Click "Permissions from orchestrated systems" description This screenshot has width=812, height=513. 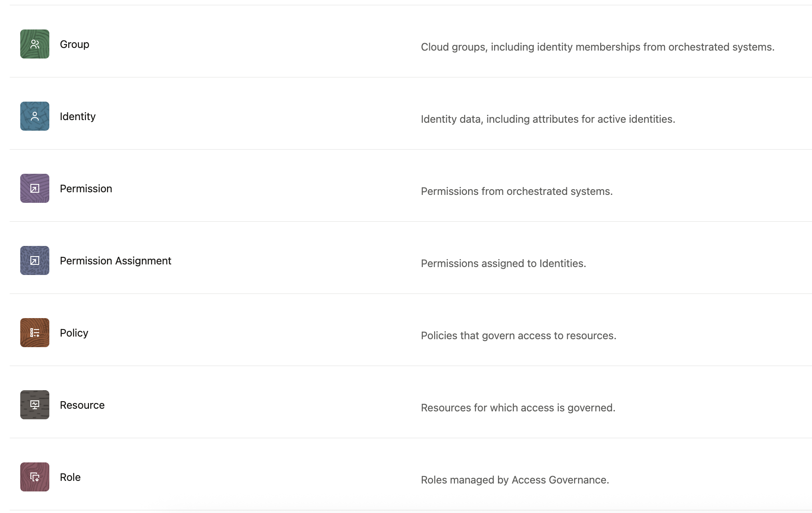click(x=517, y=191)
